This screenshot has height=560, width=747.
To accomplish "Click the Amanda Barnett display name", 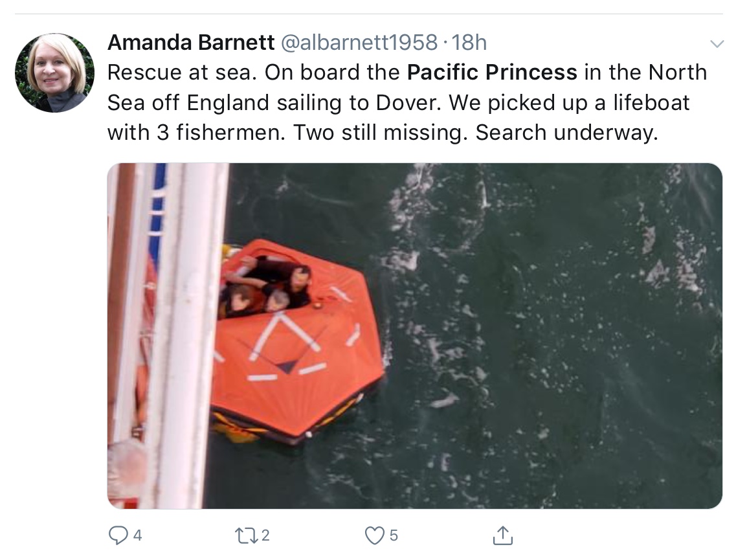I will tap(191, 43).
